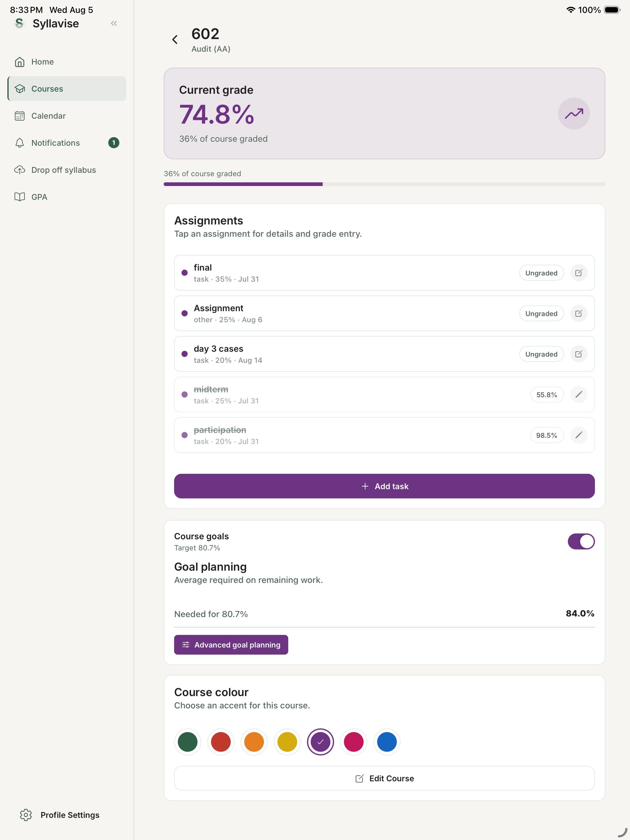
Task: Click the course graded progress bar
Action: pos(384,184)
